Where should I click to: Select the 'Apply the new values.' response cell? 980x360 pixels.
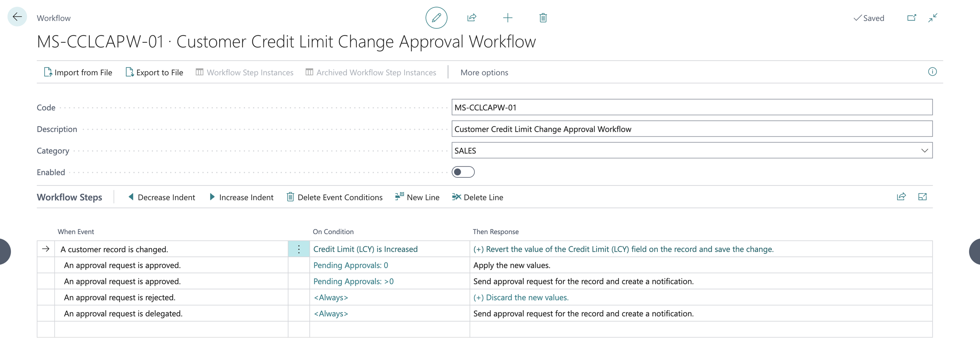[x=701, y=265]
